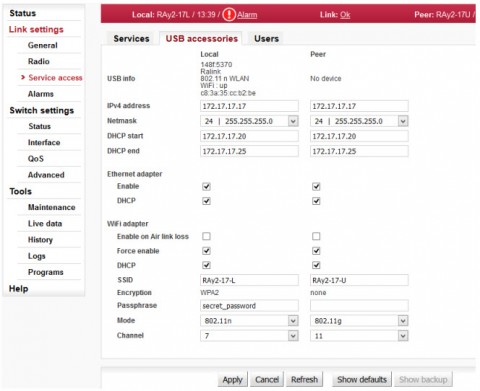Image resolution: width=480 pixels, height=391 pixels.
Task: Expand the Peer WiFi Mode dropdown
Action: [x=359, y=321]
